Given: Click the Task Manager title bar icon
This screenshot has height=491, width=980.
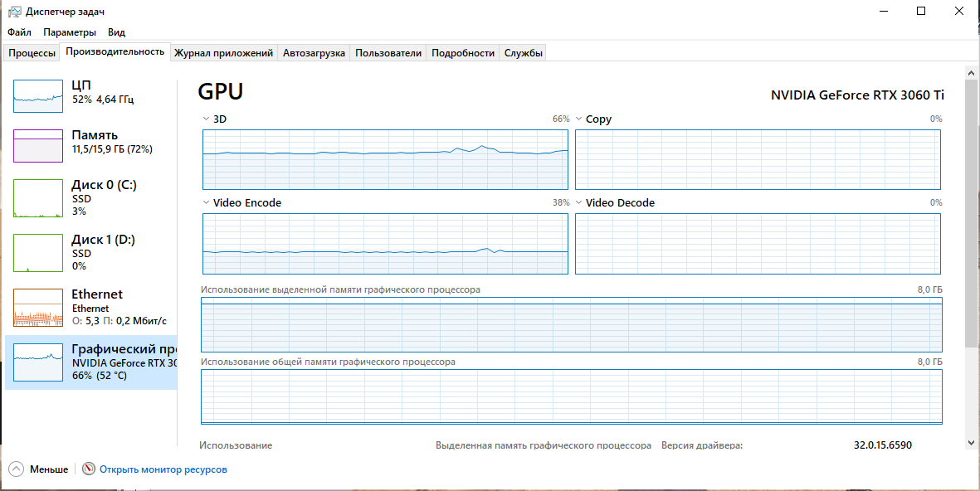Looking at the screenshot, I should point(14,12).
